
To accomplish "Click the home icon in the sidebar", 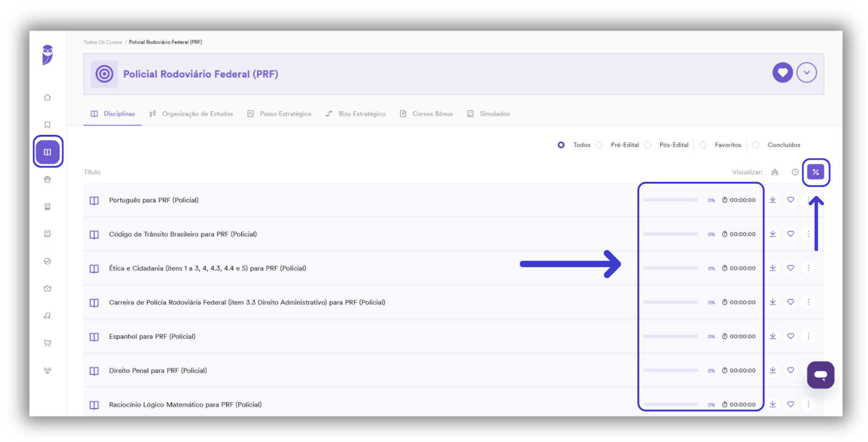I will (x=47, y=98).
